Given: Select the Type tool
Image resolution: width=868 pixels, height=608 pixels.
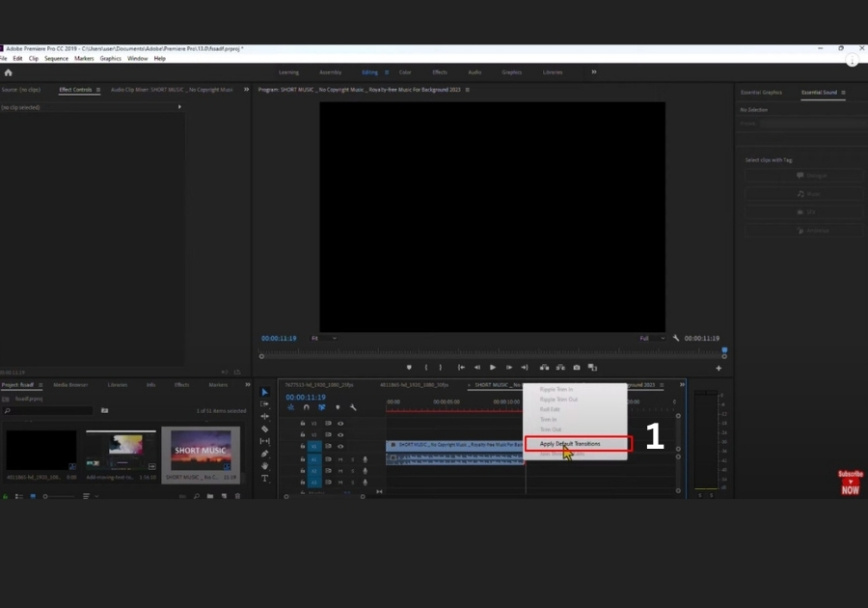Looking at the screenshot, I should pyautogui.click(x=265, y=479).
